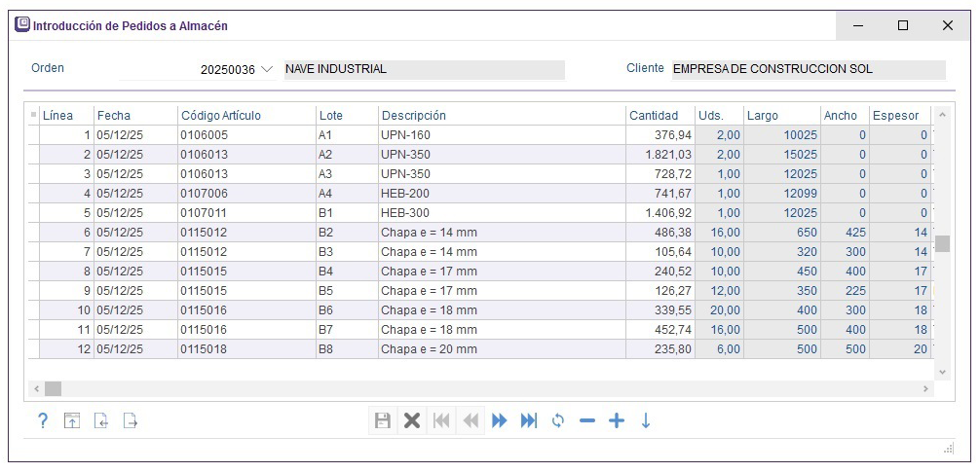Click the save disk icon
This screenshot has height=472, width=980.
384,421
